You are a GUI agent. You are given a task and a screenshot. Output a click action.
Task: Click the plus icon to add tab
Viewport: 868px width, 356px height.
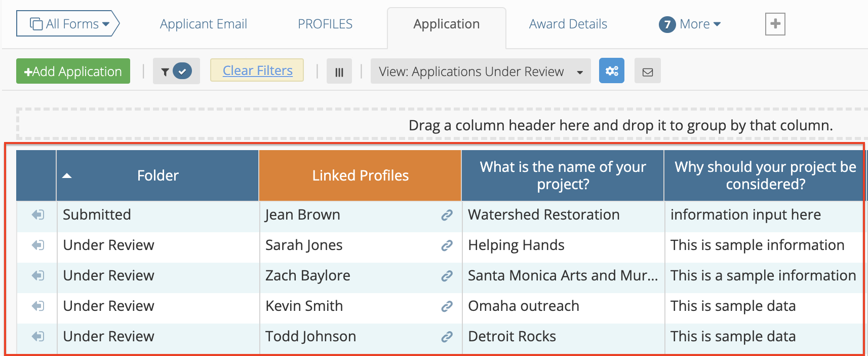tap(775, 24)
